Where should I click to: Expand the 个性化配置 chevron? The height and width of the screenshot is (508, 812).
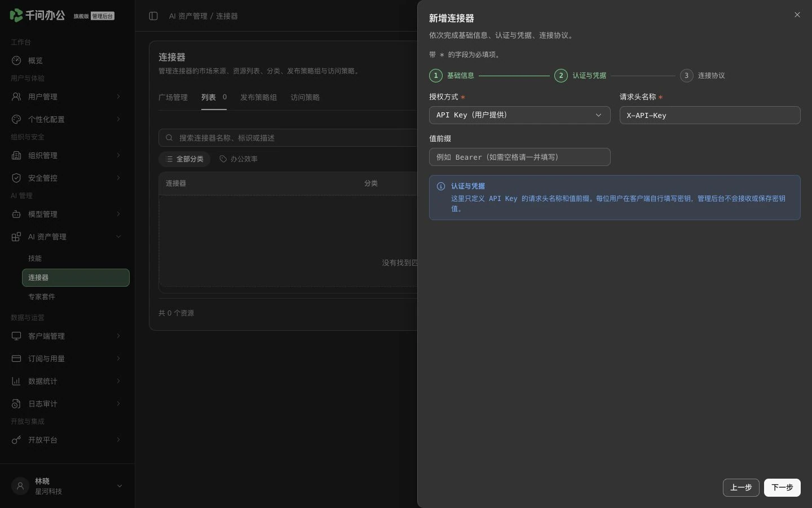118,119
